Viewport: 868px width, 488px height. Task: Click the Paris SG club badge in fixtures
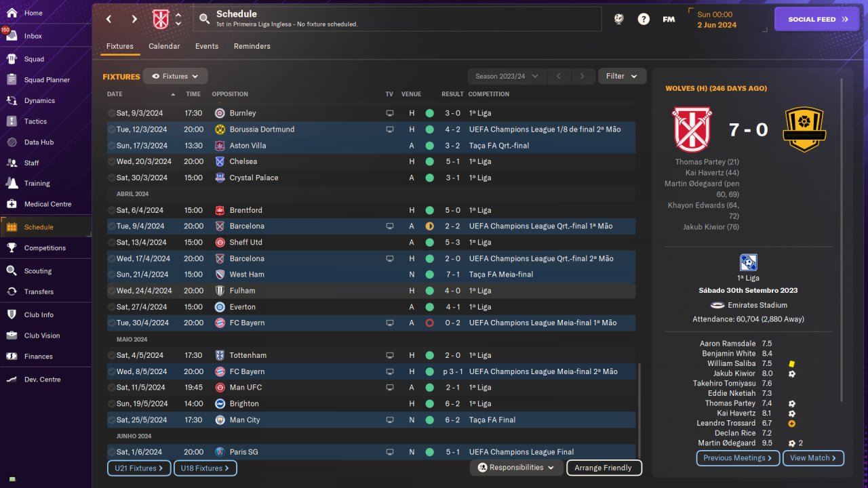click(220, 452)
